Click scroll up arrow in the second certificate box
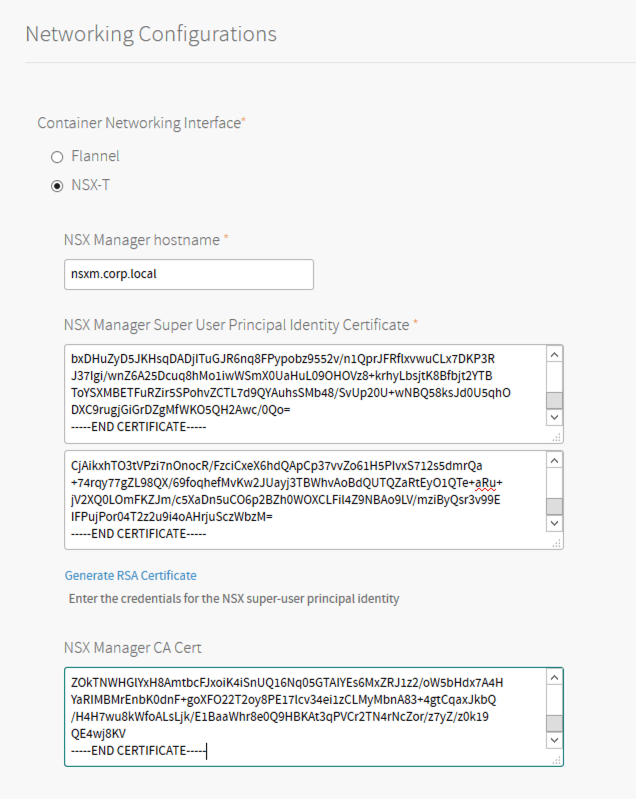This screenshot has width=636, height=799. point(553,461)
